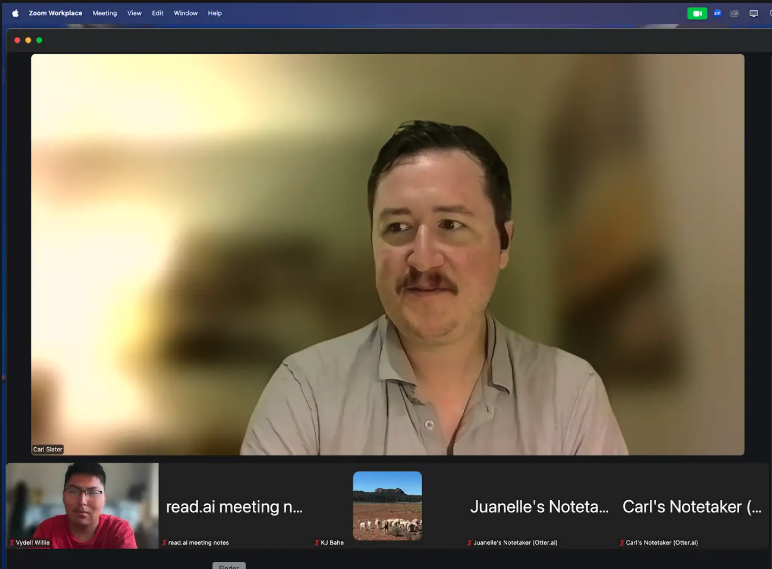Open the Apple menu
Image resolution: width=772 pixels, height=569 pixels.
pos(15,13)
